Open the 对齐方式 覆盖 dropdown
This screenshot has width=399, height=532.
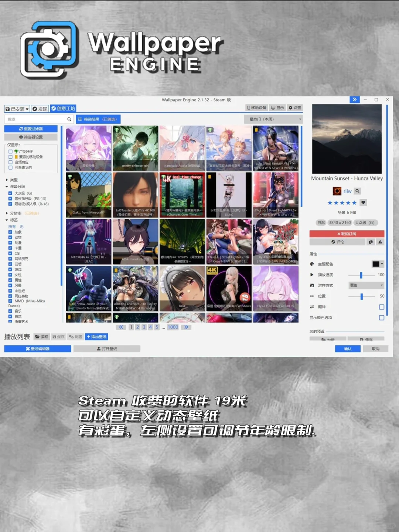pos(366,285)
